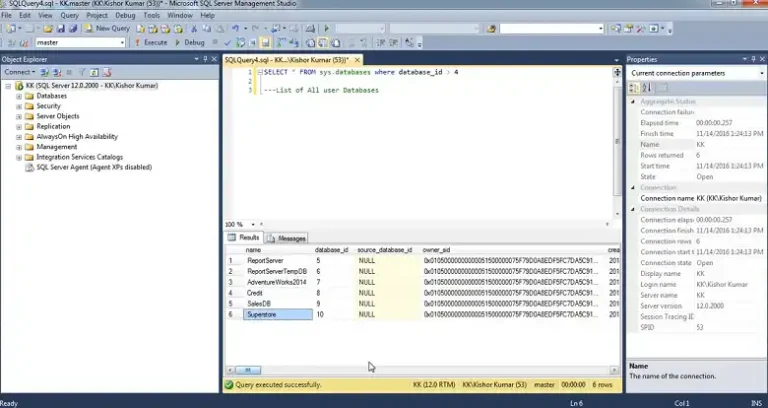The image size is (768, 408).
Task: Select the SQLQuery4.sql document tab
Action: point(287,60)
